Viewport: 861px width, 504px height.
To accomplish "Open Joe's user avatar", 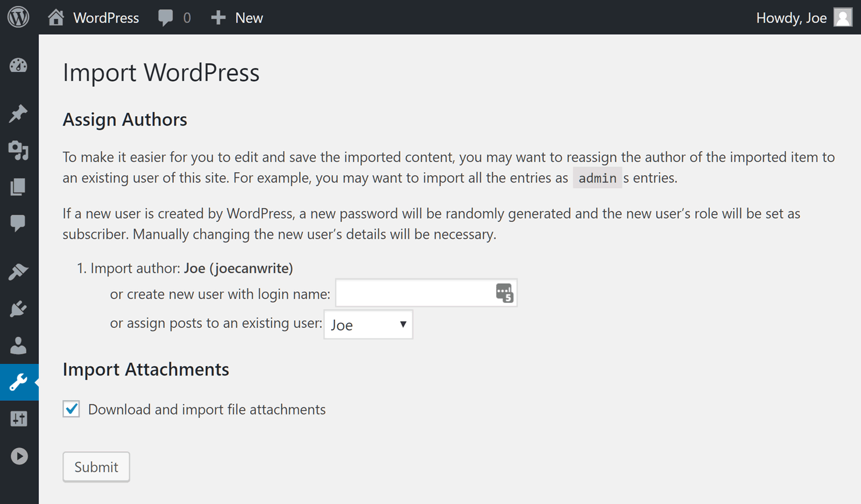I will click(x=842, y=17).
